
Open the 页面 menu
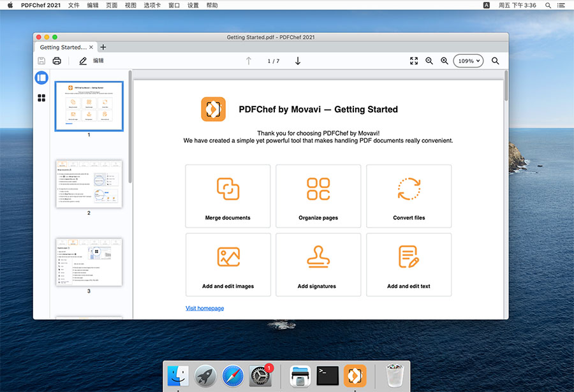(x=112, y=5)
